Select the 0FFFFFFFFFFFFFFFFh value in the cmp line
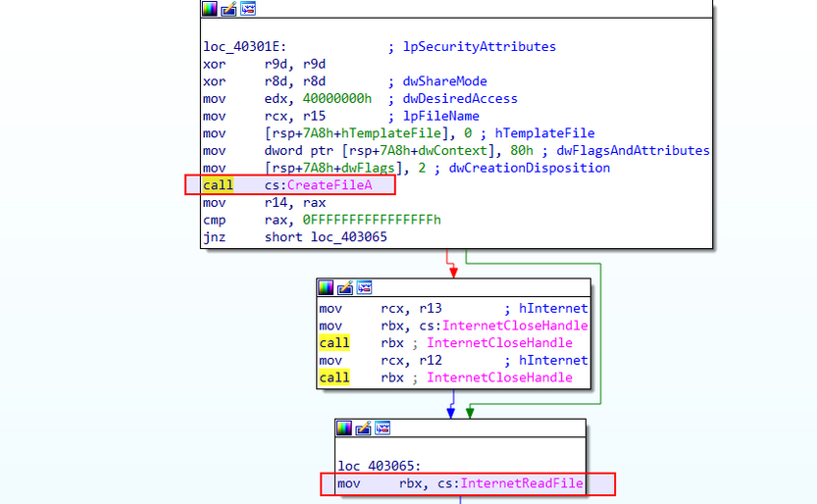This screenshot has height=504, width=817. tap(372, 220)
